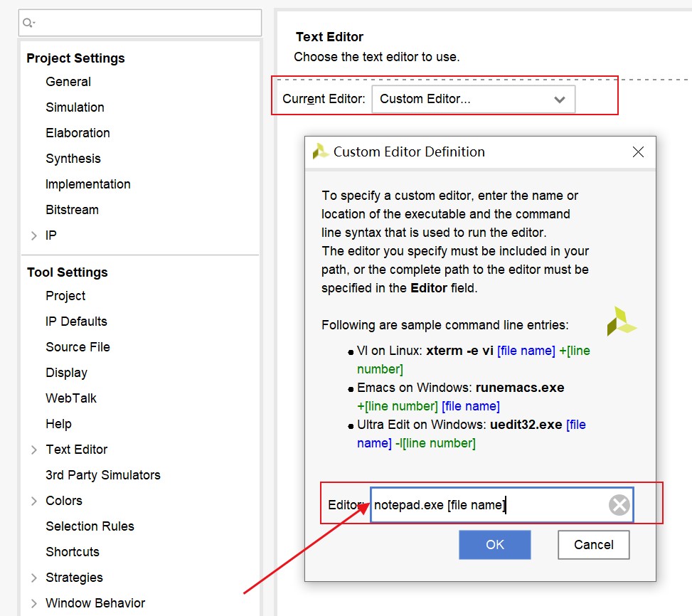This screenshot has height=616, width=692.
Task: Click the search magnifier icon
Action: click(28, 23)
